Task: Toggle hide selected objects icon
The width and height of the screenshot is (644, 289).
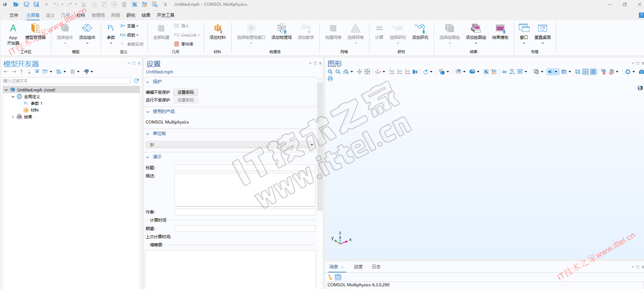Action: [504, 72]
